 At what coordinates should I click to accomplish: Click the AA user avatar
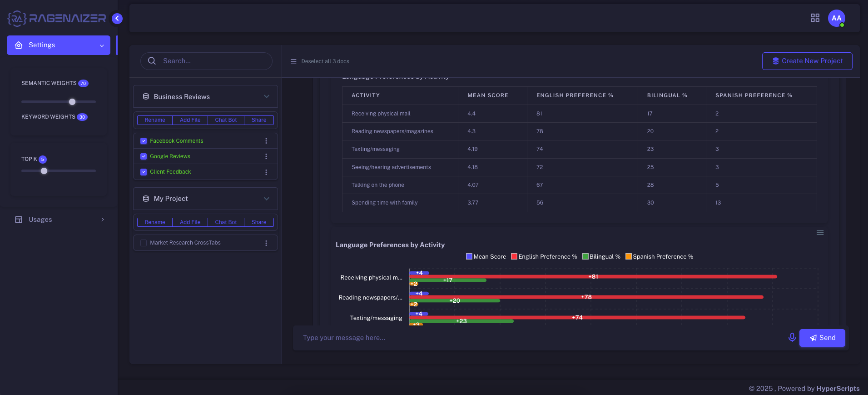(836, 18)
